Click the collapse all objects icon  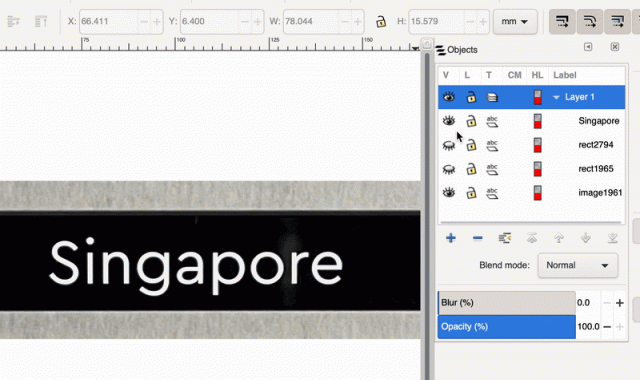[505, 238]
